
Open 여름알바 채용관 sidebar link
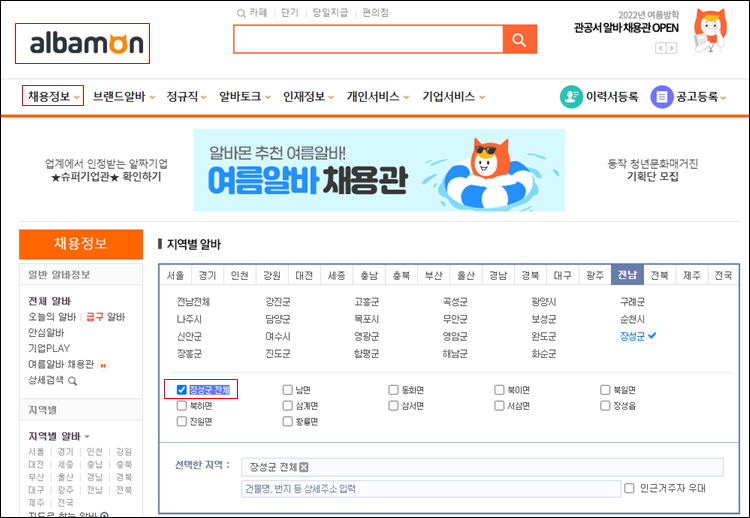(x=61, y=364)
